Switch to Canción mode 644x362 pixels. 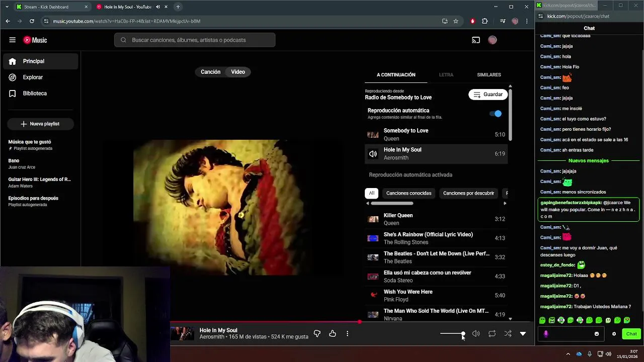coord(210,72)
